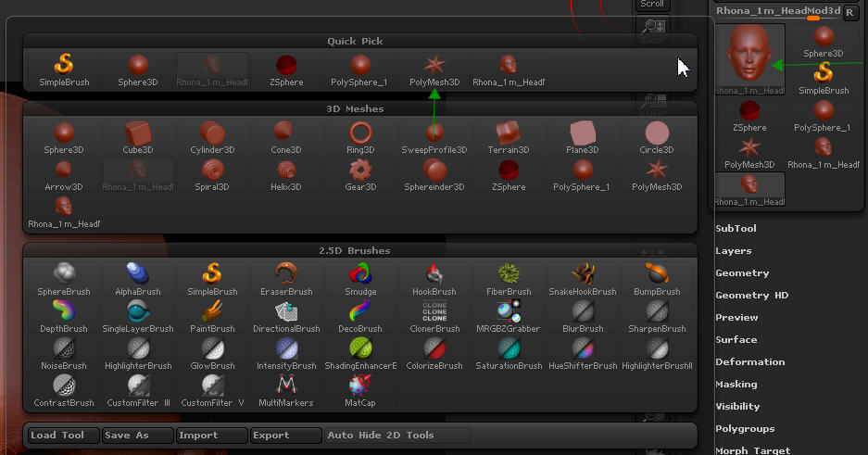Choose SaturationBrush tool
Image resolution: width=868 pixels, height=455 pixels.
(x=509, y=354)
